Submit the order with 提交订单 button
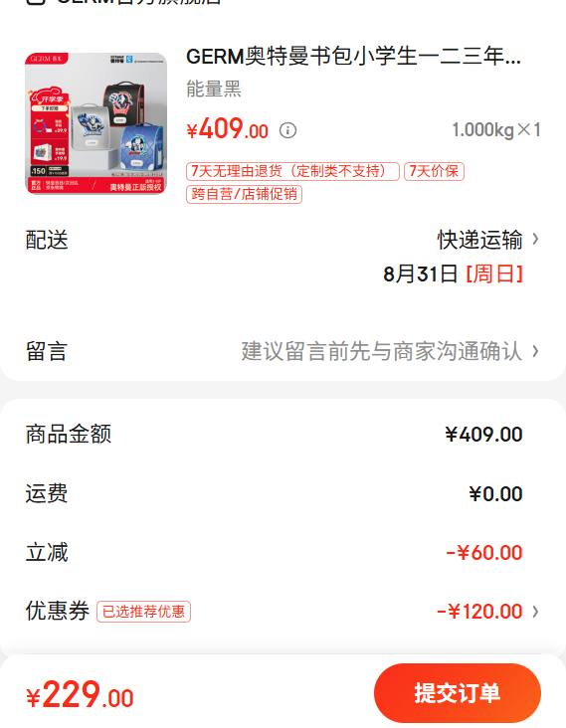This screenshot has width=566, height=728. 458,693
